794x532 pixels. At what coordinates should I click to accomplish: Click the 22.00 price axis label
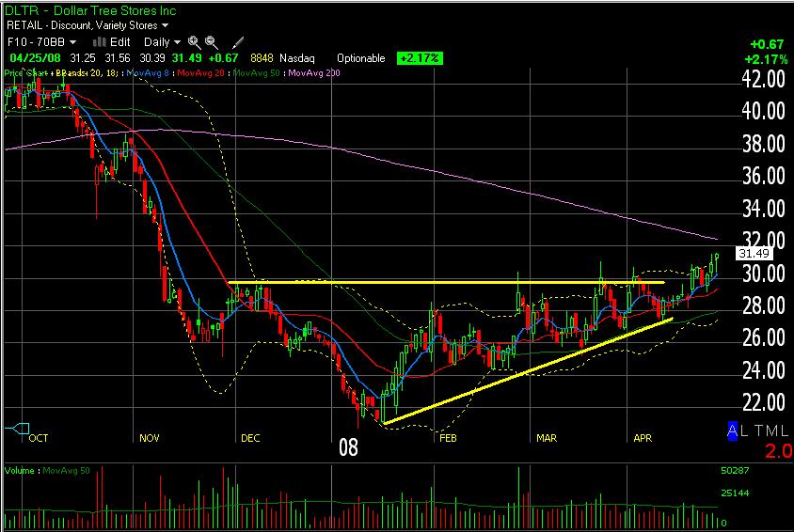(764, 402)
